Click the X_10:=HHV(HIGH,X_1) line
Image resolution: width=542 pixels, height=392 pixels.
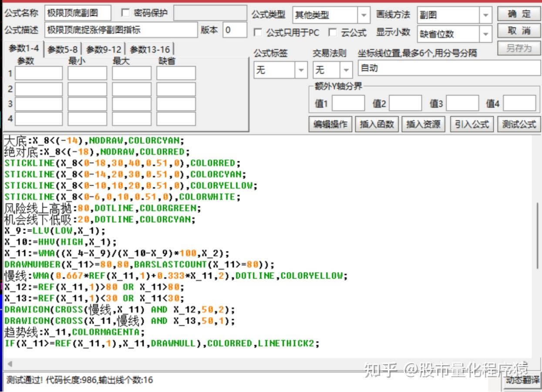pyautogui.click(x=61, y=242)
